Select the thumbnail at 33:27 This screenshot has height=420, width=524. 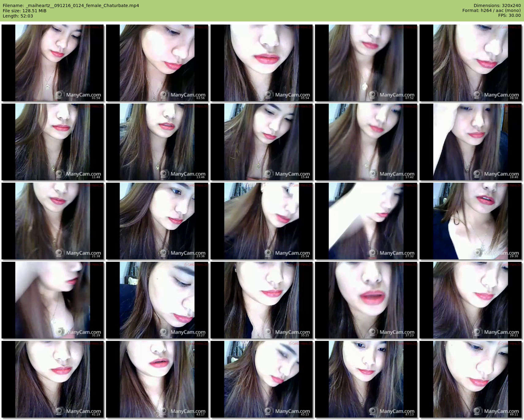(157, 300)
